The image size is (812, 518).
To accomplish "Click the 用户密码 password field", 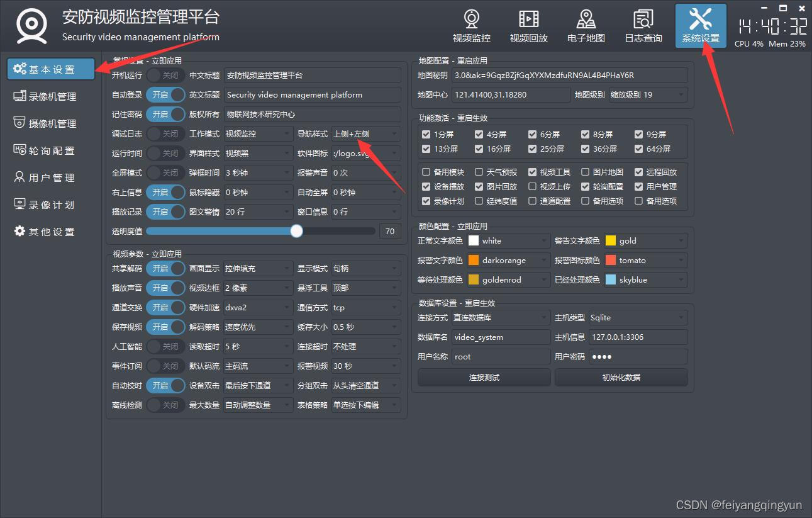I will tap(638, 356).
